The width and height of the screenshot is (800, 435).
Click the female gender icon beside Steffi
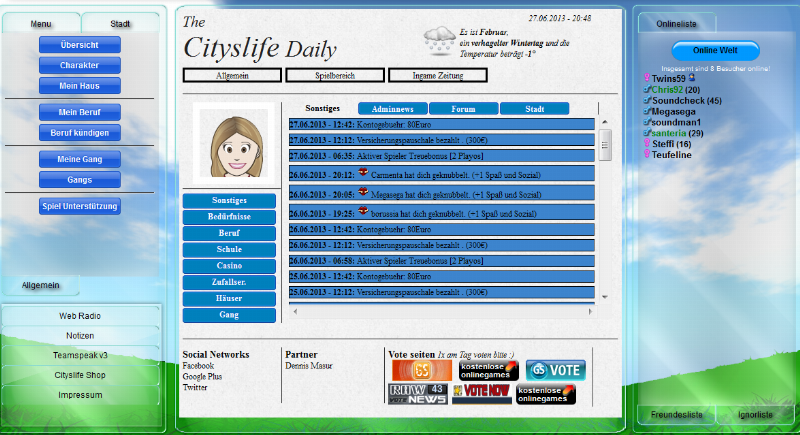point(647,143)
